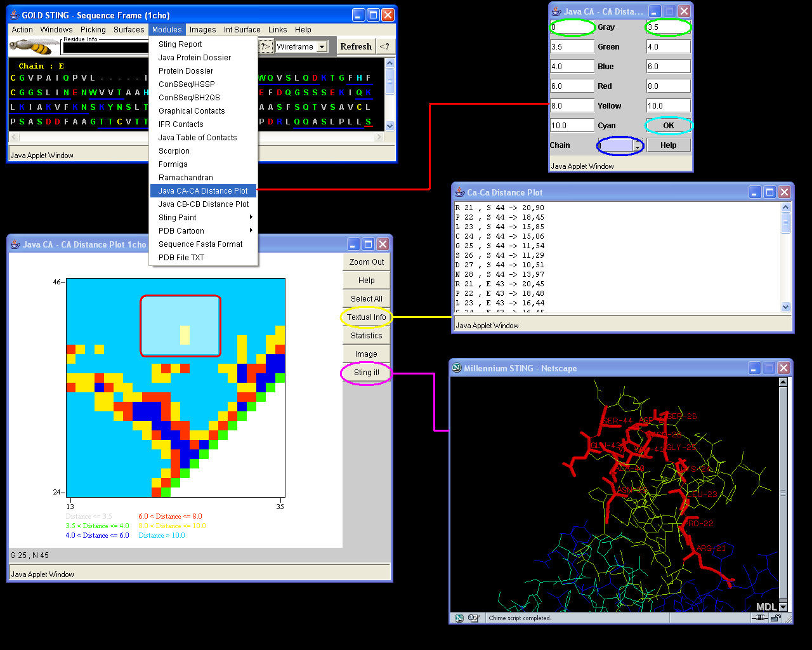Select Formiga from Modules menu
812x650 pixels.
pyautogui.click(x=203, y=164)
